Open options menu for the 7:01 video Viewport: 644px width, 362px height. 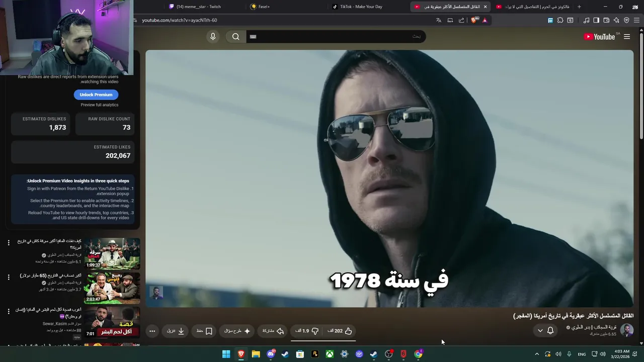[9, 311]
